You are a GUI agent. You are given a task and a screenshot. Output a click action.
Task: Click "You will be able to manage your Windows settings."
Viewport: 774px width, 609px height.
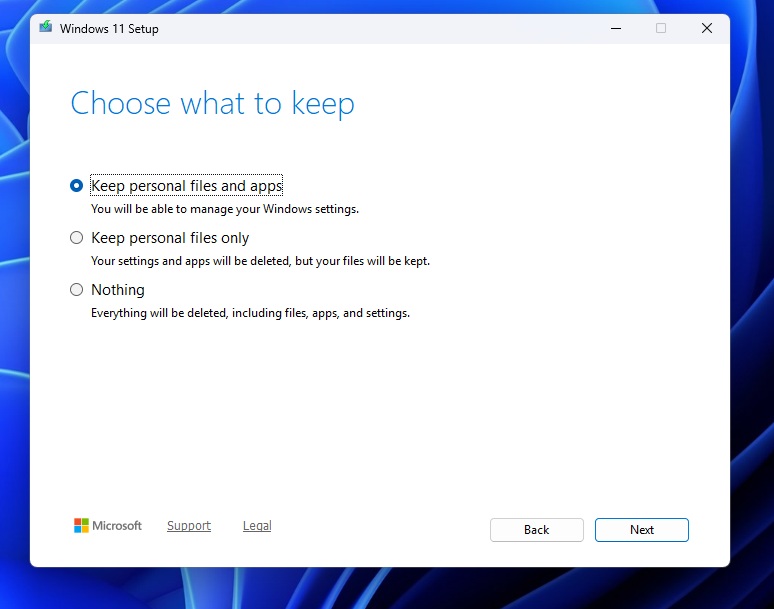(225, 209)
